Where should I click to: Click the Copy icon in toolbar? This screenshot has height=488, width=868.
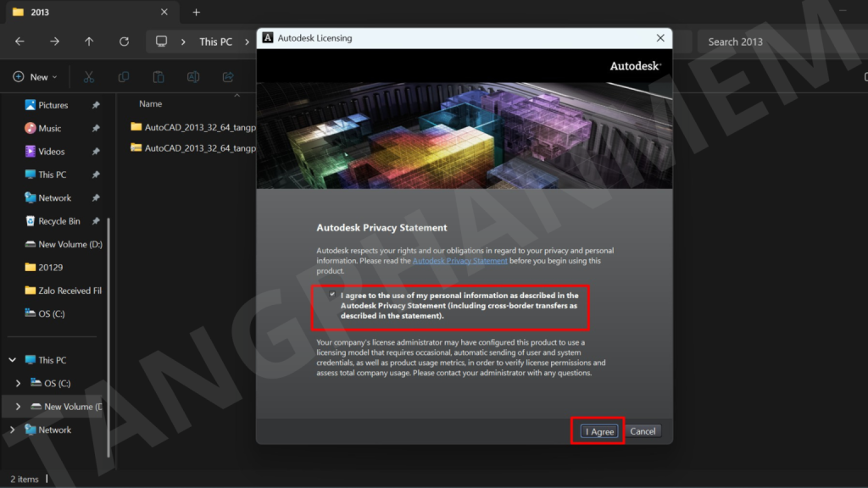[124, 77]
